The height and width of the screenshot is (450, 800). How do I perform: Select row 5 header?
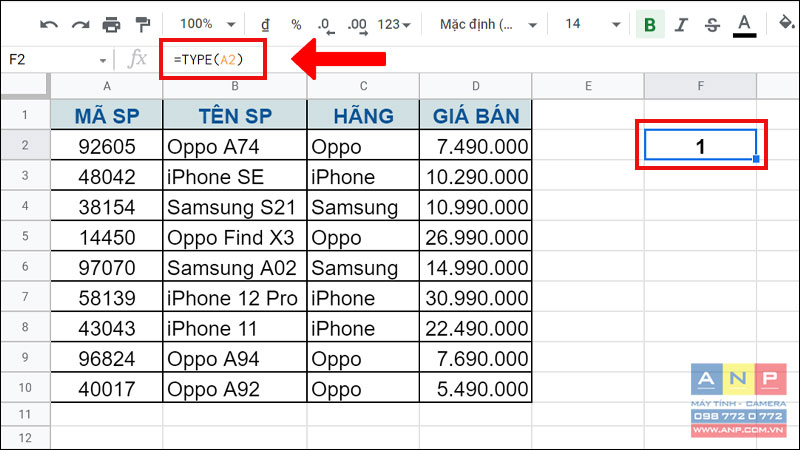(25, 236)
